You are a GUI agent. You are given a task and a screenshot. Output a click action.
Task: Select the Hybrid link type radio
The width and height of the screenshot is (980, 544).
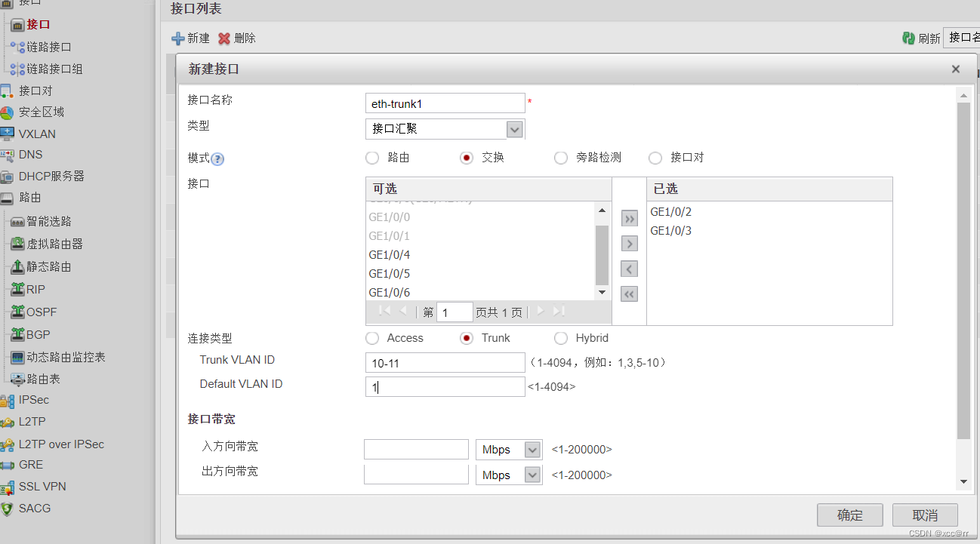pyautogui.click(x=560, y=338)
